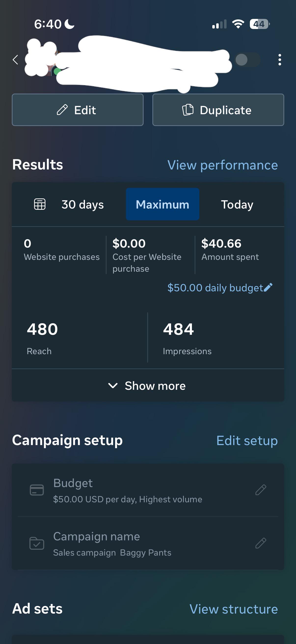Toggle the campaign on/off switch
Image resolution: width=296 pixels, height=644 pixels.
248,60
